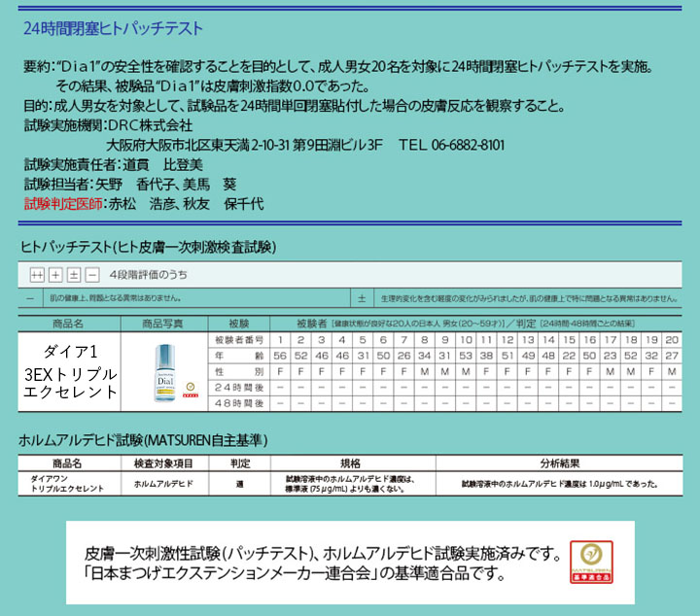Click the sex cell M under subject 20
The width and height of the screenshot is (700, 616).
[x=672, y=371]
